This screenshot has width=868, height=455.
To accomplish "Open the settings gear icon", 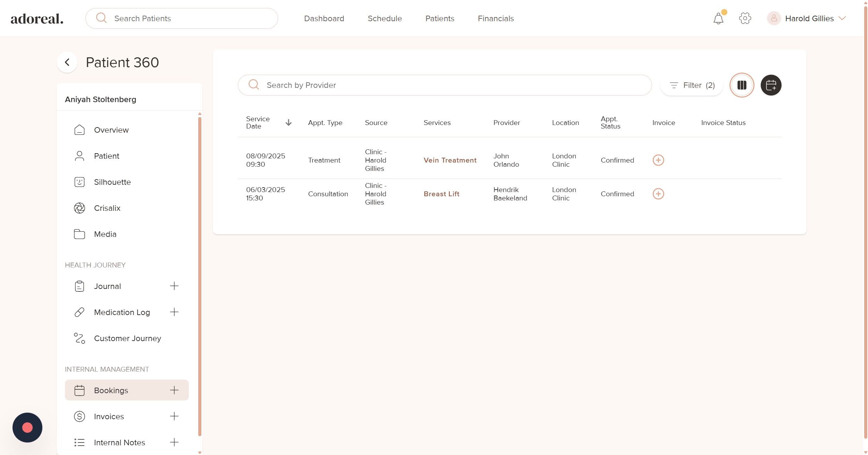I will tap(745, 18).
